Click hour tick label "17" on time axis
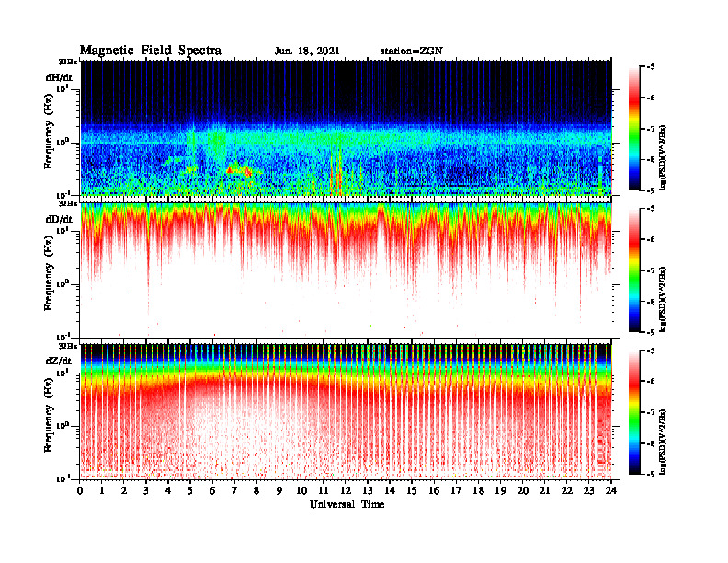This screenshot has width=728, height=563. [x=457, y=491]
